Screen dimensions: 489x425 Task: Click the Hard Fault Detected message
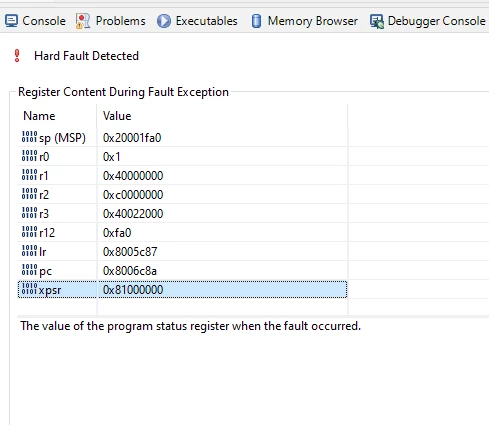[86, 56]
